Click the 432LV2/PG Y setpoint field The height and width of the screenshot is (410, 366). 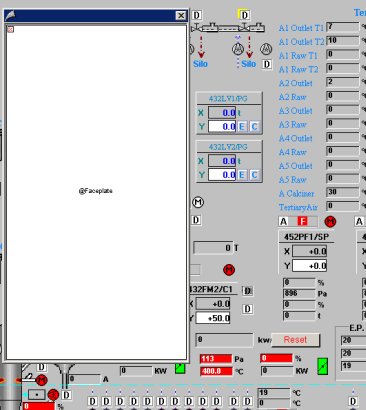pos(222,175)
